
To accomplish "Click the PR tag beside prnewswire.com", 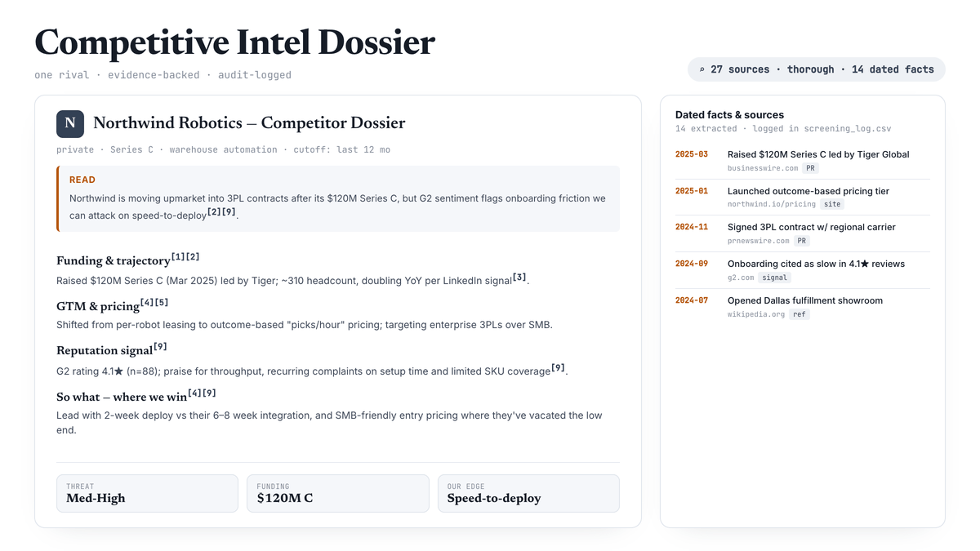I will click(804, 241).
